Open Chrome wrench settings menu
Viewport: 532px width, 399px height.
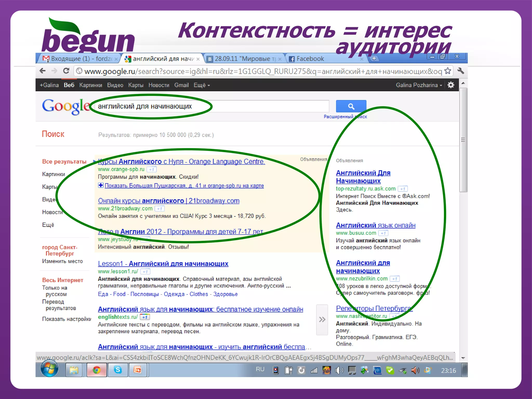click(461, 71)
